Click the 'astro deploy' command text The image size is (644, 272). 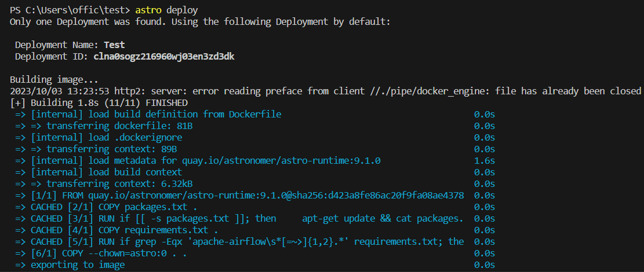[x=165, y=10]
